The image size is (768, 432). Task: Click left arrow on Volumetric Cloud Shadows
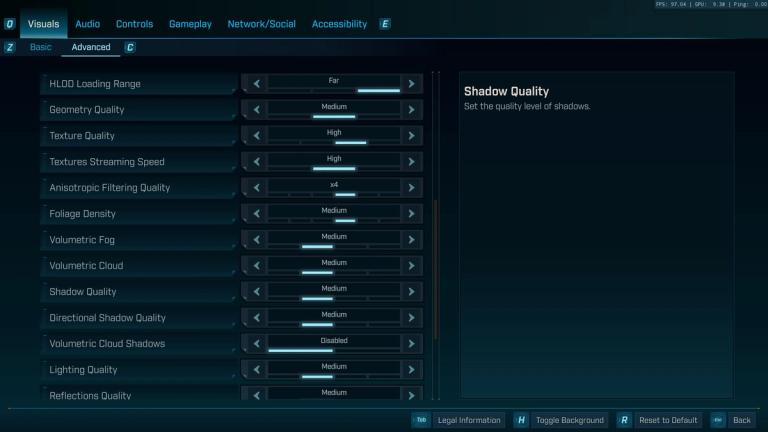coord(257,343)
